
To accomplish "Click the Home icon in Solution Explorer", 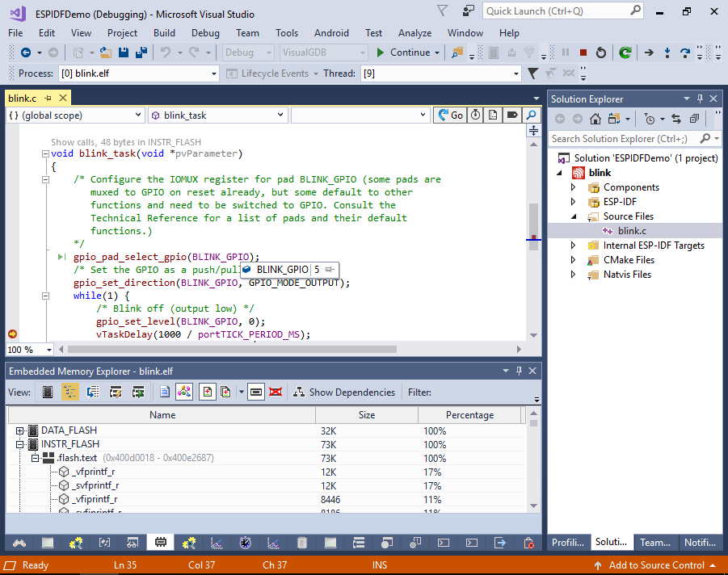I will 595,120.
